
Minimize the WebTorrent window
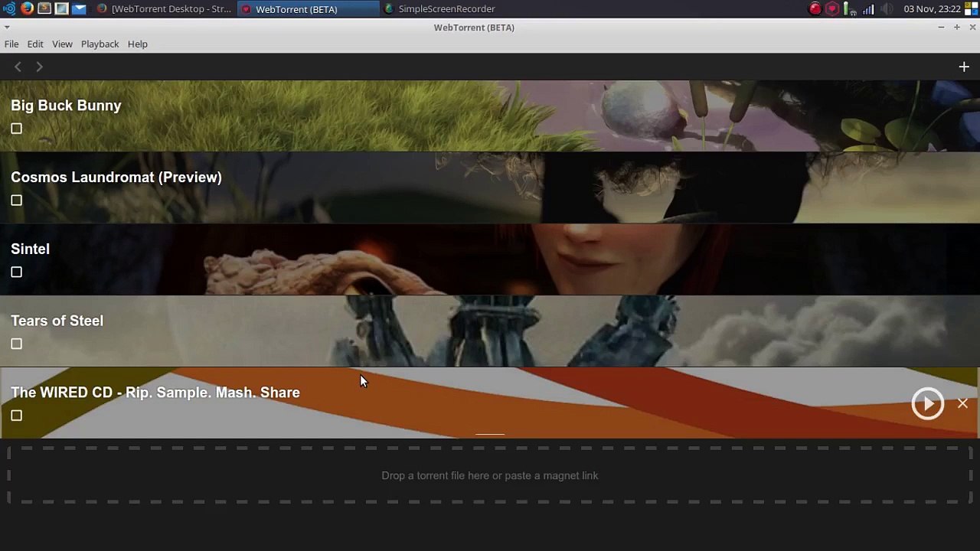941,28
